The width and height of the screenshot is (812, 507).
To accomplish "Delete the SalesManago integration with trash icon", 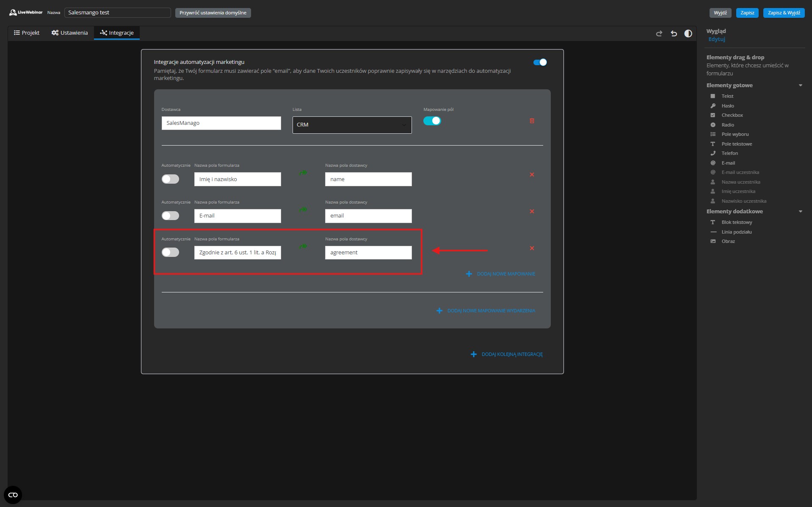I will 532,121.
